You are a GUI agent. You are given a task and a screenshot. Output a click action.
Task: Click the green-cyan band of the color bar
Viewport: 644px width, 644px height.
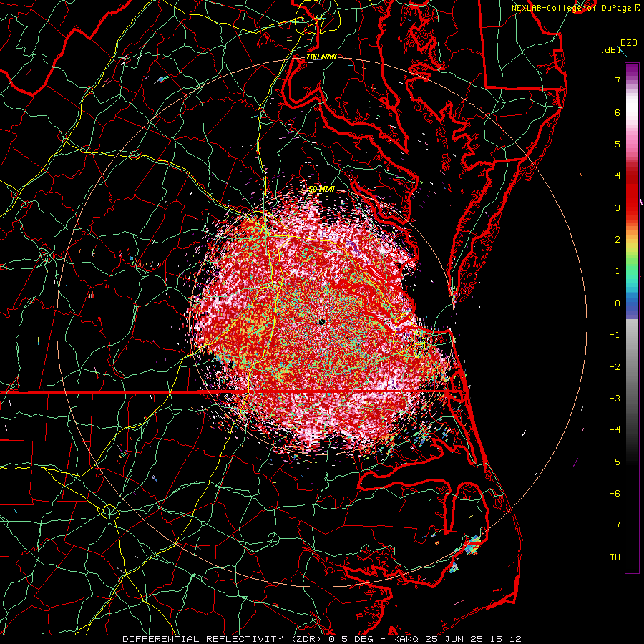[x=632, y=273]
